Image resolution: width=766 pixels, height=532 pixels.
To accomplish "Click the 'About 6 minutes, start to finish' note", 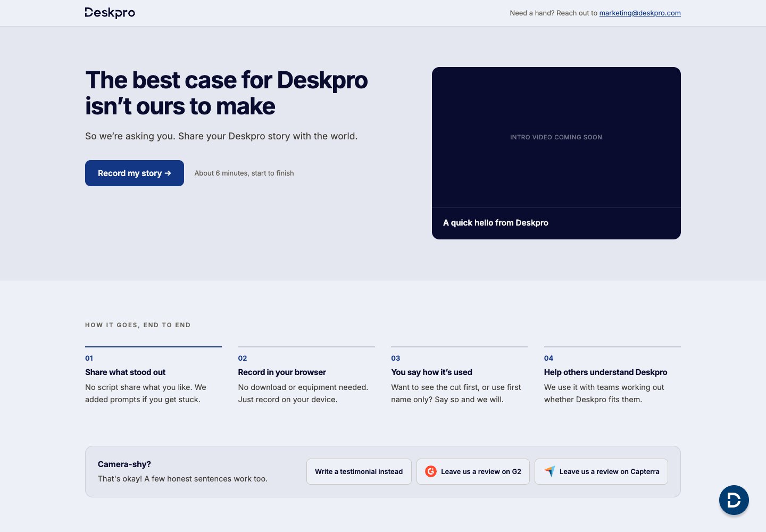I will 244,173.
